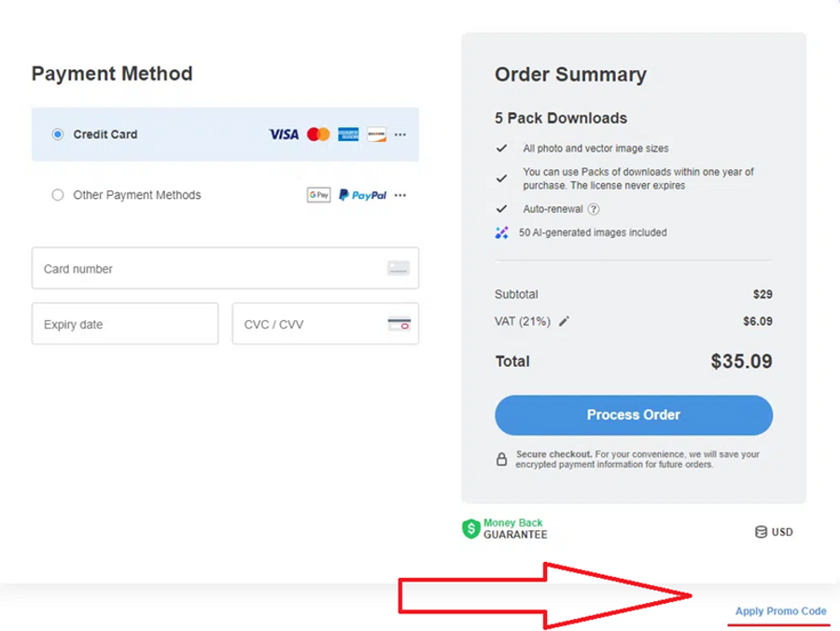Click the VAT edit pencil icon

click(564, 321)
